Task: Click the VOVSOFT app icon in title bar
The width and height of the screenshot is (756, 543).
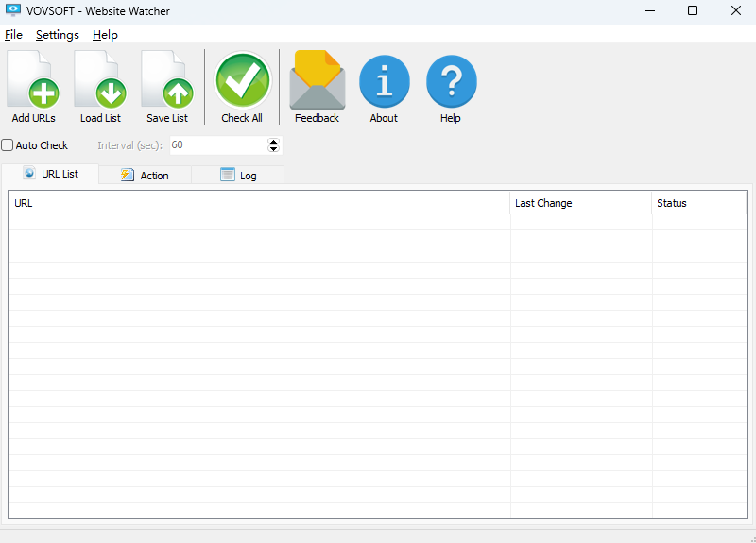Action: click(13, 10)
